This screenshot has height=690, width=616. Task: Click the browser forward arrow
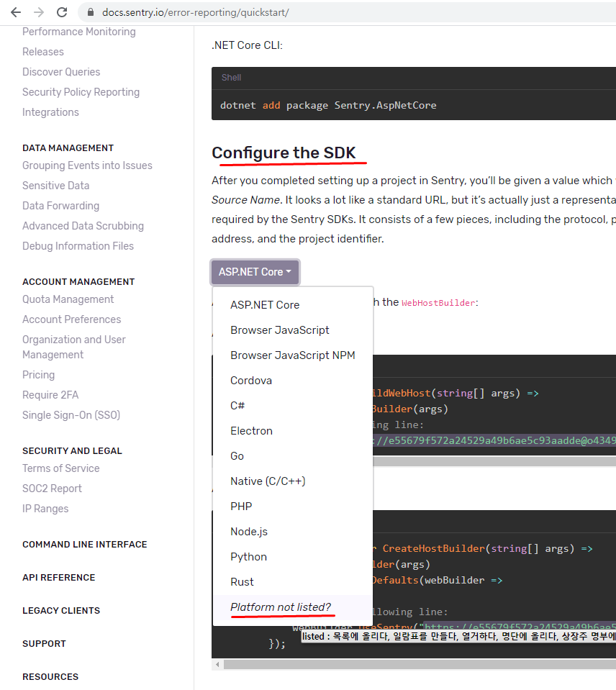pyautogui.click(x=39, y=12)
